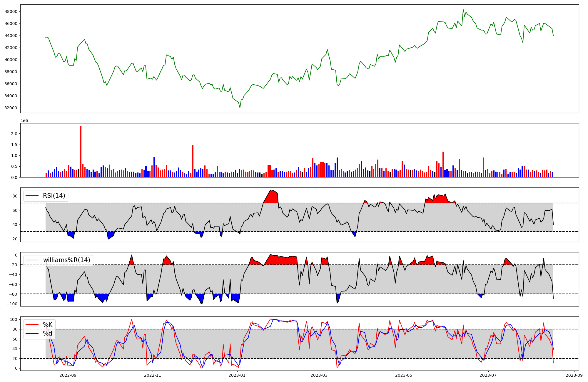
Task: Click the blue %d legend line sample
Action: [32, 333]
